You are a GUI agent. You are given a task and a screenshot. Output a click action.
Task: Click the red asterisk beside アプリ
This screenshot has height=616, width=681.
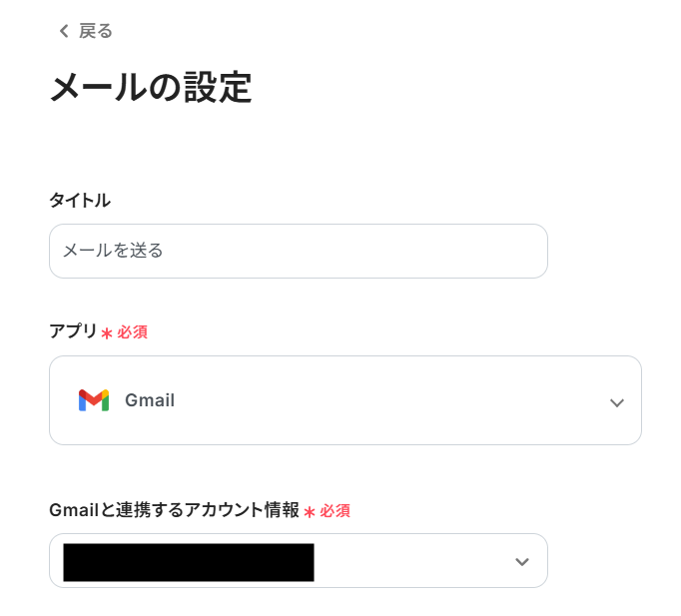tap(107, 333)
